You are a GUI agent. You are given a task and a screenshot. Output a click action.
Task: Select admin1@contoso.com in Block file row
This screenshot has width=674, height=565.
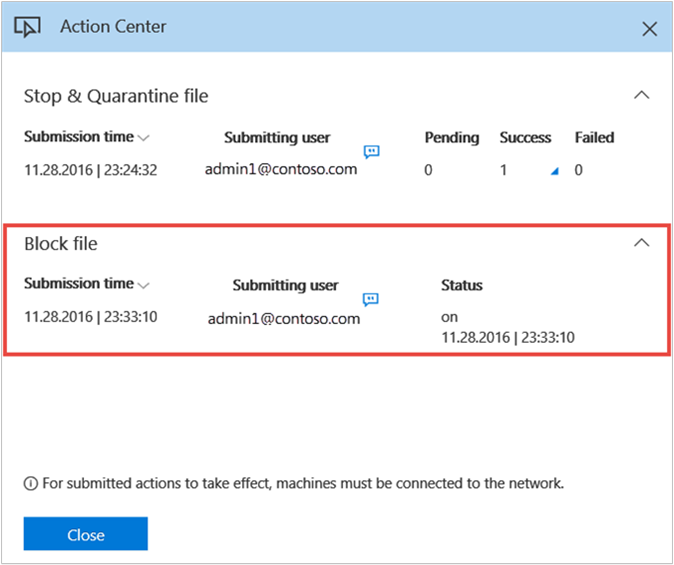pyautogui.click(x=284, y=319)
